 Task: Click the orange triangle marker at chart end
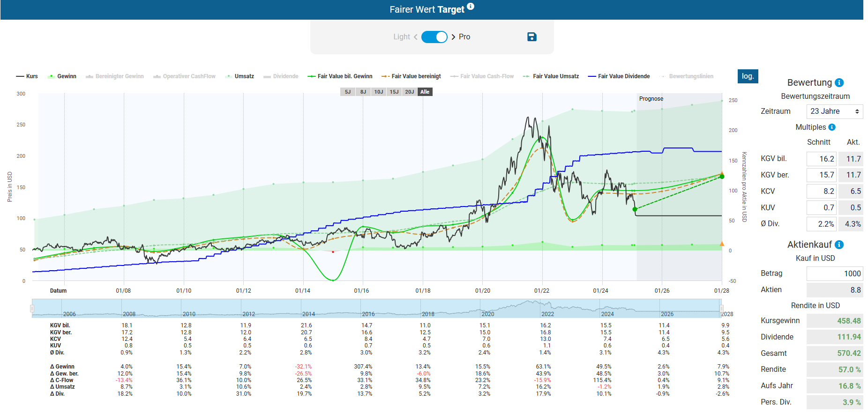pos(722,243)
